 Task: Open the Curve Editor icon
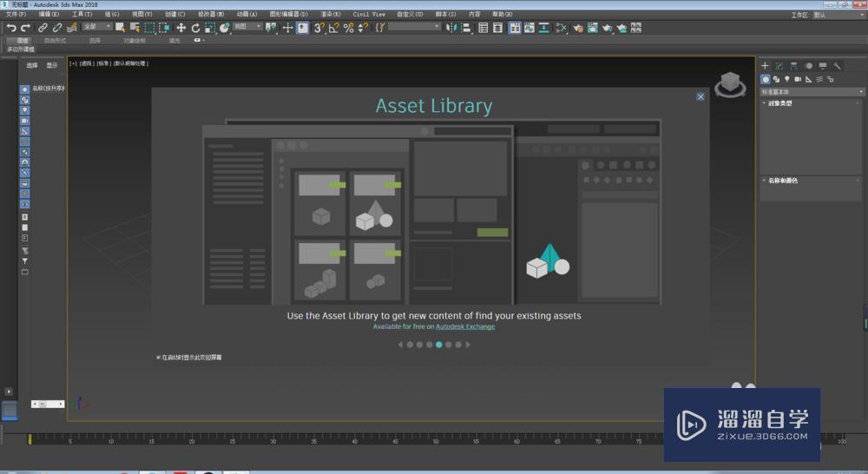click(x=529, y=28)
